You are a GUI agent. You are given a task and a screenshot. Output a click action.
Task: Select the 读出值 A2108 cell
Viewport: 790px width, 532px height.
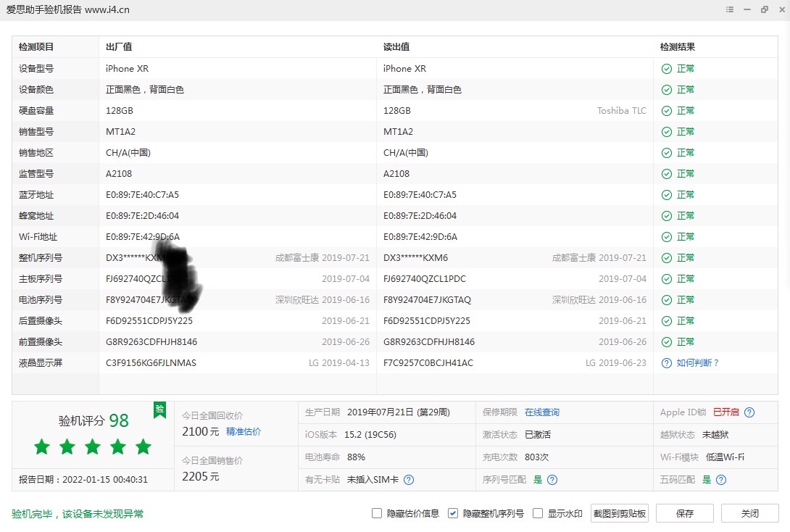point(396,174)
